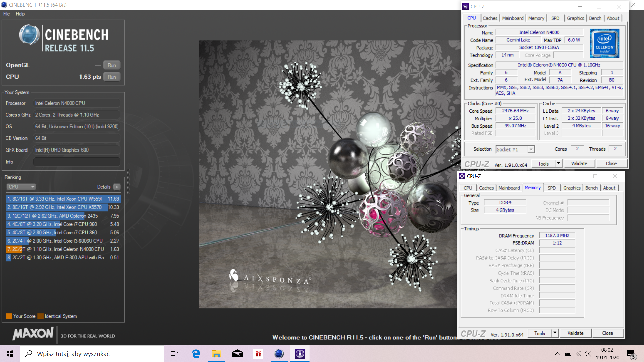Click the battery icon in the system tray

(x=568, y=354)
